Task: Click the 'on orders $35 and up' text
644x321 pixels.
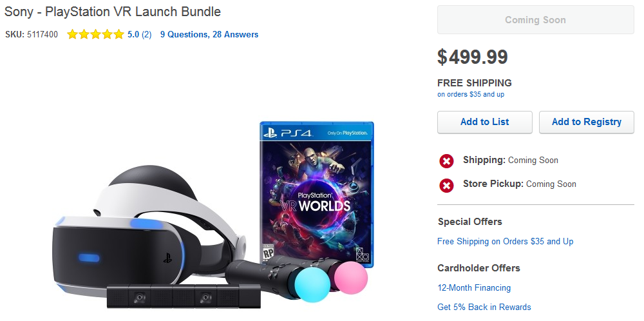Action: [471, 95]
